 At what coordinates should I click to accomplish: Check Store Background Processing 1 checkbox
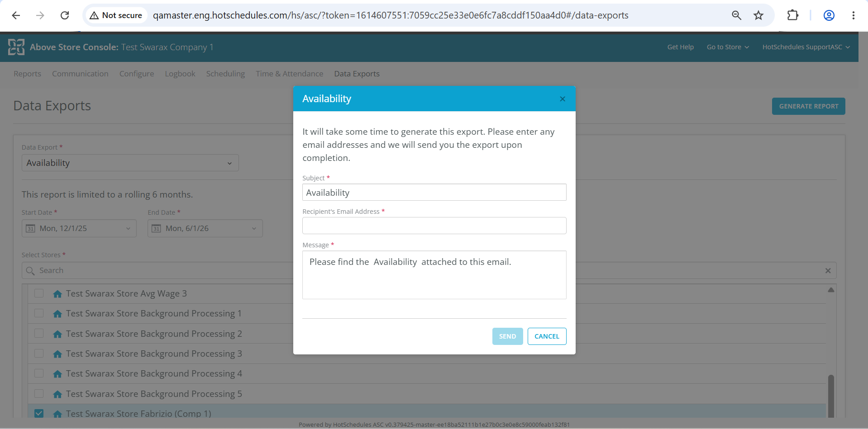coord(39,313)
